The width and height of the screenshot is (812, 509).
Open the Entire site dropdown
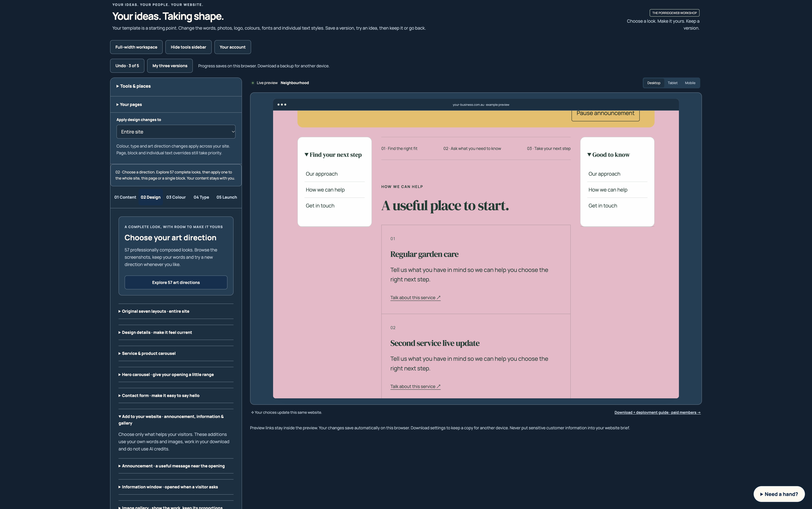(176, 132)
